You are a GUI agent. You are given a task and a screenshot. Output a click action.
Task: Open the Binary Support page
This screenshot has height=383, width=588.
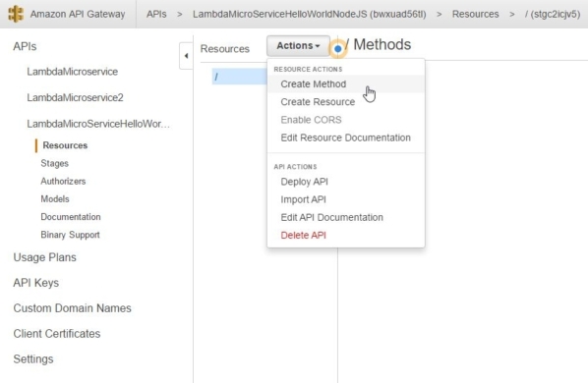coord(70,235)
